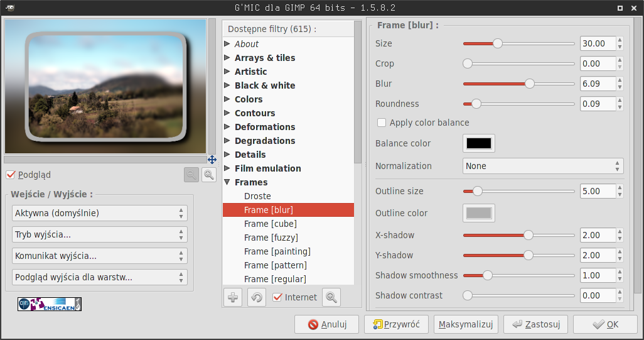Click the preview horizontal scrollbar
Screen dimensions: 644x340
[x=105, y=160]
